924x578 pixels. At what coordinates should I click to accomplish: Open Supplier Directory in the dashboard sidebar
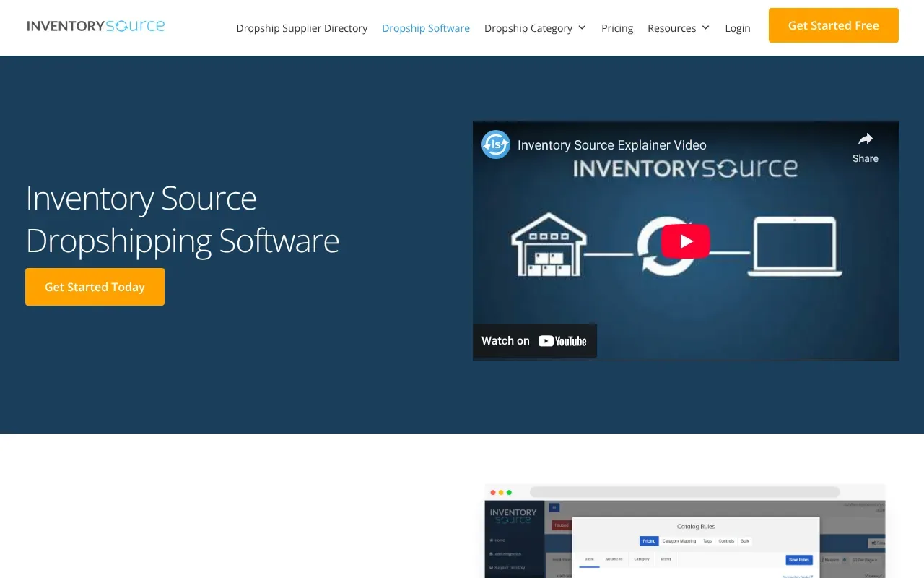(507, 568)
